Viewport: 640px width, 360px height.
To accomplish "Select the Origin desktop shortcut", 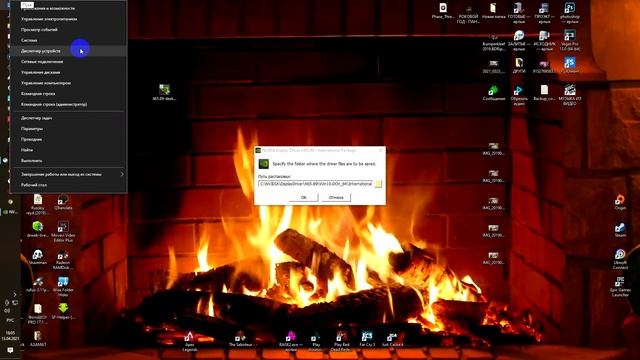I will tap(620, 202).
